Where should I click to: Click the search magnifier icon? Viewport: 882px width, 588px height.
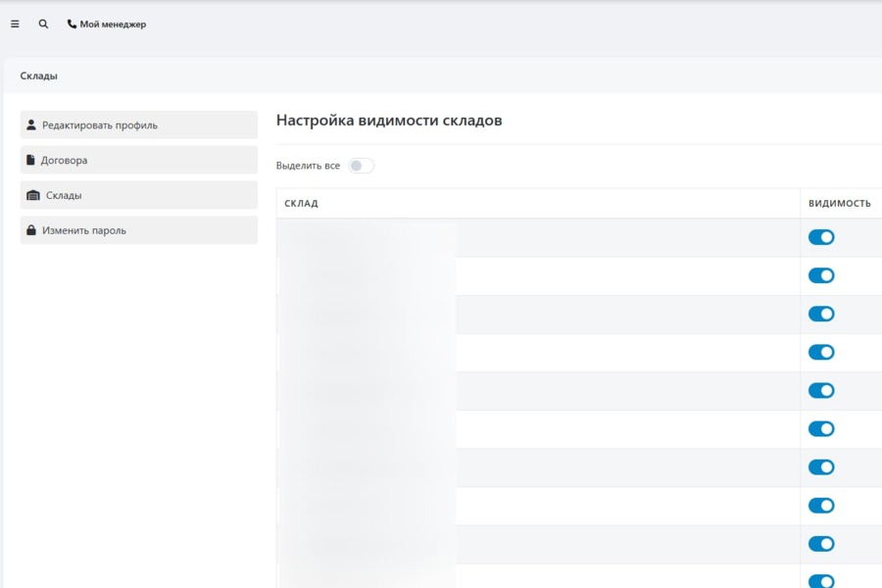[x=43, y=24]
